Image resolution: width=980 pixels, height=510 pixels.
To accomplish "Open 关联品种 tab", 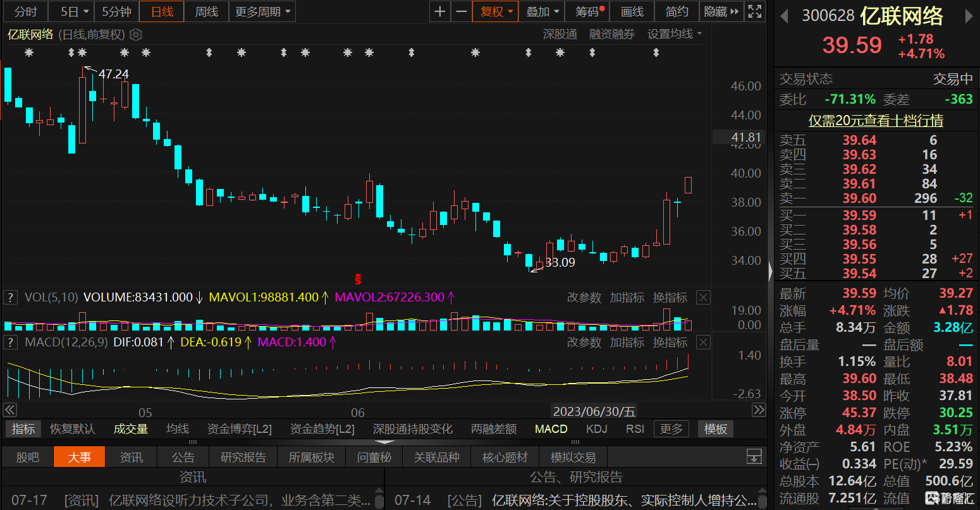I will [x=436, y=457].
